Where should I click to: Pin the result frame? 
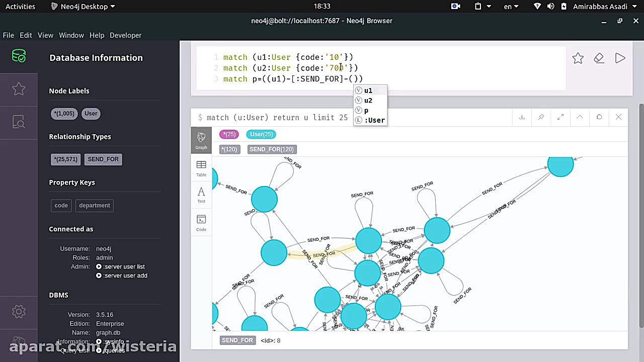[x=541, y=117]
